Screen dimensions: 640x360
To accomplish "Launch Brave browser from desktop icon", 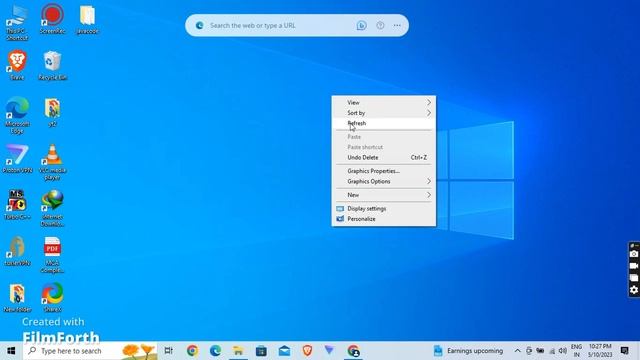I will click(x=17, y=65).
